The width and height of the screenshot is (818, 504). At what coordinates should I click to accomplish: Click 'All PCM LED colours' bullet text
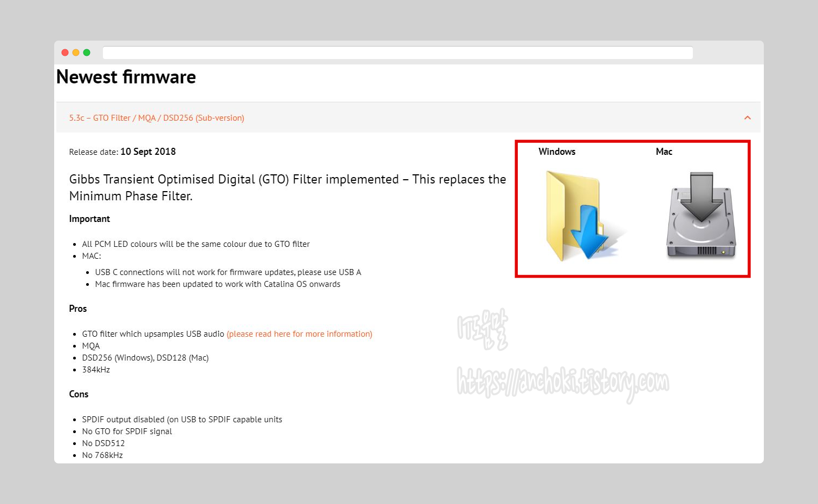tap(196, 244)
